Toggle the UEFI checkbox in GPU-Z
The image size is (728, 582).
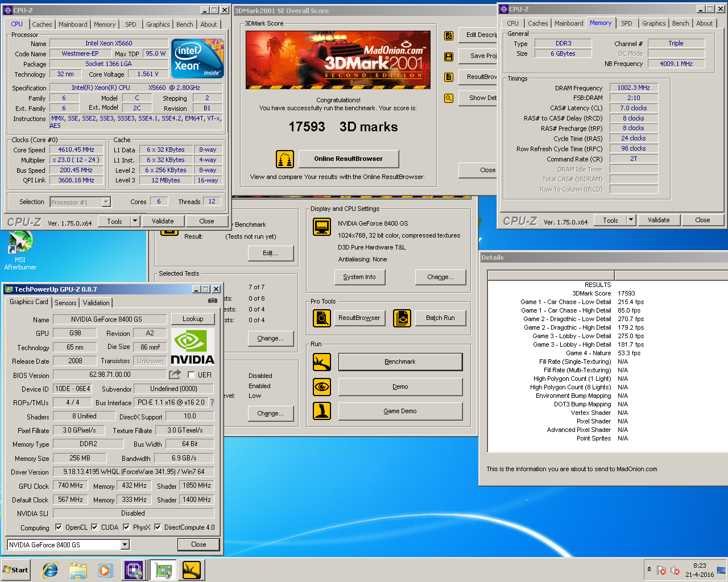tap(191, 375)
